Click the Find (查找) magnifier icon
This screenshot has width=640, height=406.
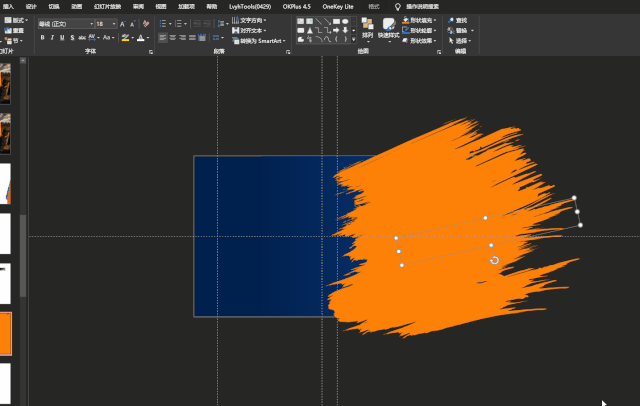click(x=451, y=20)
